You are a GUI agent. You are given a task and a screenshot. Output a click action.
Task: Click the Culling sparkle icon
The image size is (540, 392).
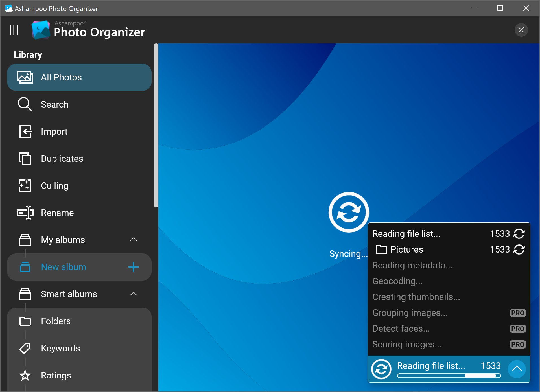click(x=25, y=186)
